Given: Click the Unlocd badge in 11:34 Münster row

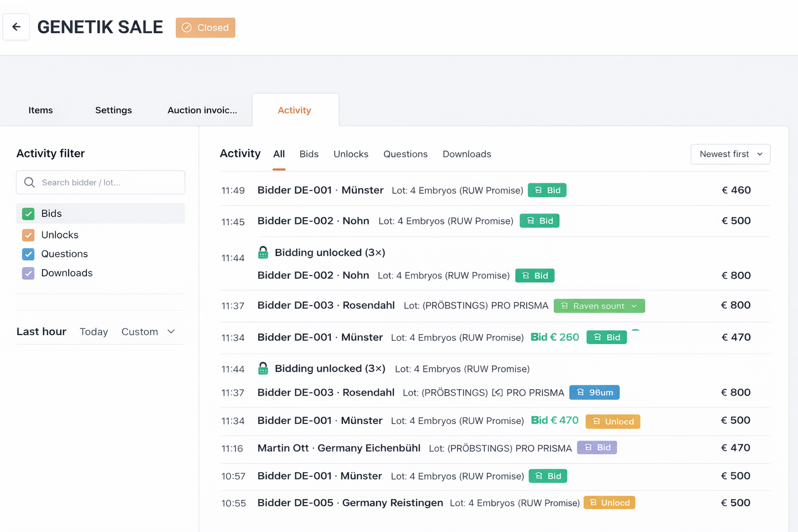Looking at the screenshot, I should point(613,421).
